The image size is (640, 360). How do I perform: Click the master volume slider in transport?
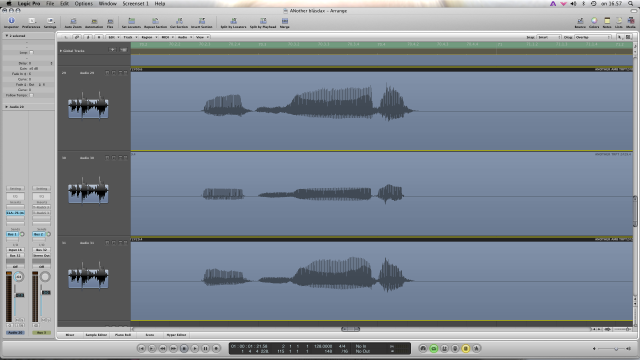point(611,349)
